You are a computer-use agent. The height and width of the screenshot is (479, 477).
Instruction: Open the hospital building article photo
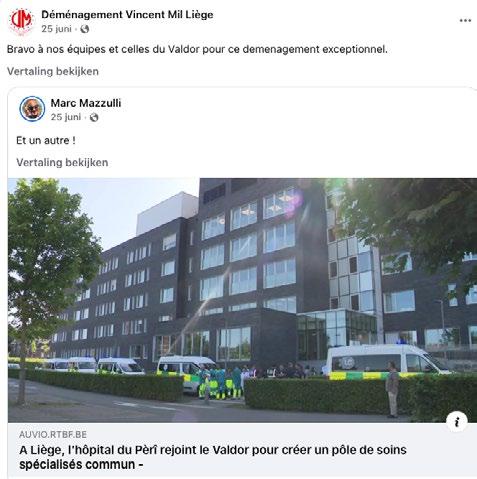pos(242,300)
